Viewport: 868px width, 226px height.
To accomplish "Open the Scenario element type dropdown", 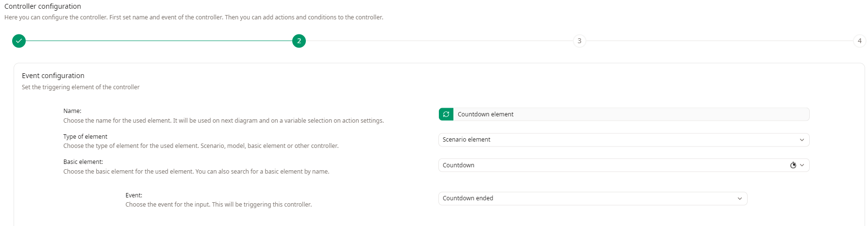I will 624,140.
